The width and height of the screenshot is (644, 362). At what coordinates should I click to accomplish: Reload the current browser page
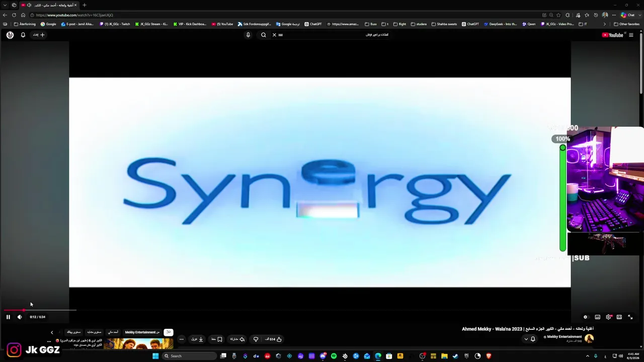(14, 15)
